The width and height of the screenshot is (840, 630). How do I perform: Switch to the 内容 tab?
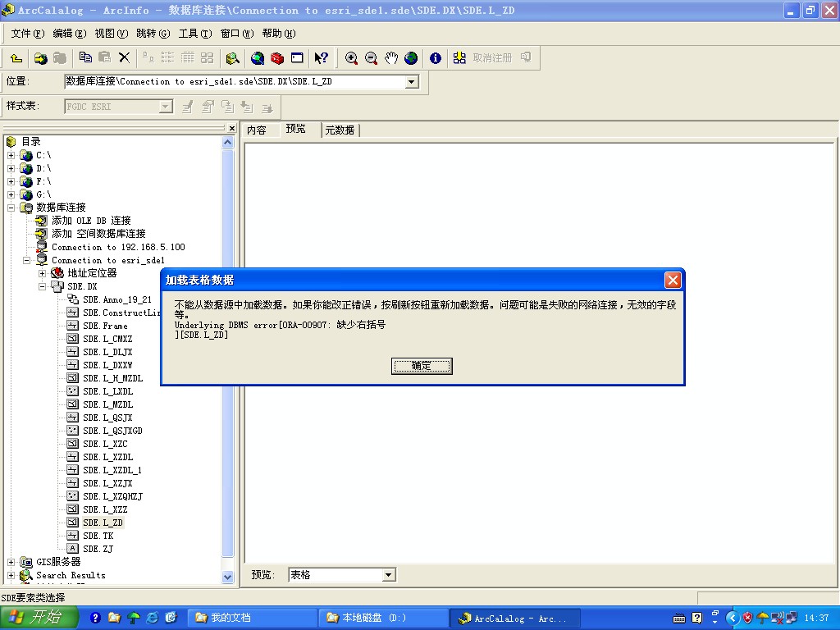click(x=257, y=130)
